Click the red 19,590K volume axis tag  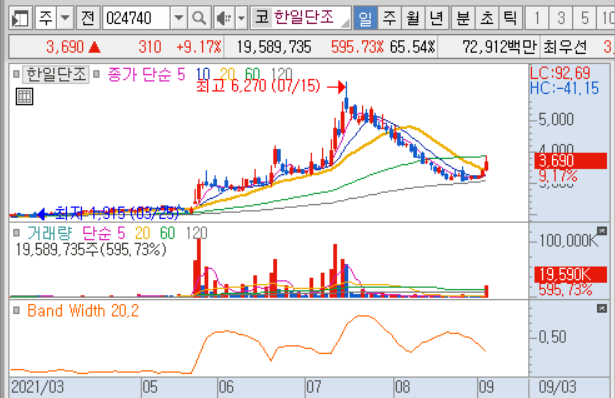coord(571,274)
